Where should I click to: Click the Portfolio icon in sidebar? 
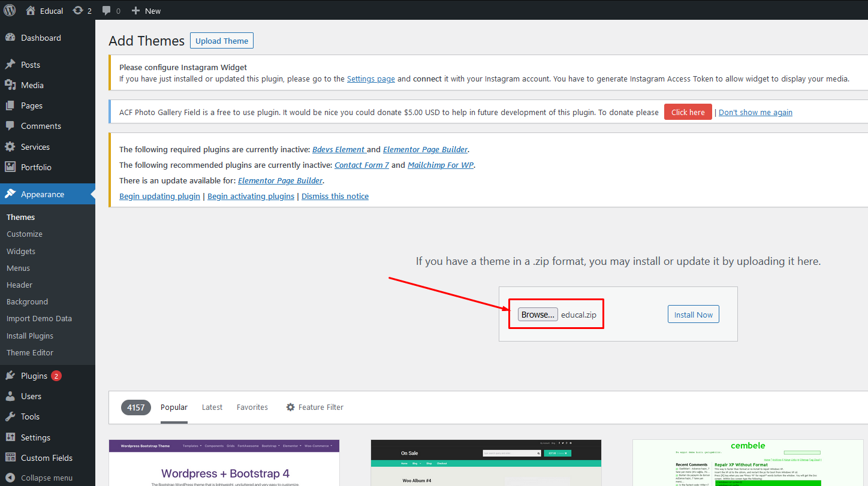click(10, 167)
